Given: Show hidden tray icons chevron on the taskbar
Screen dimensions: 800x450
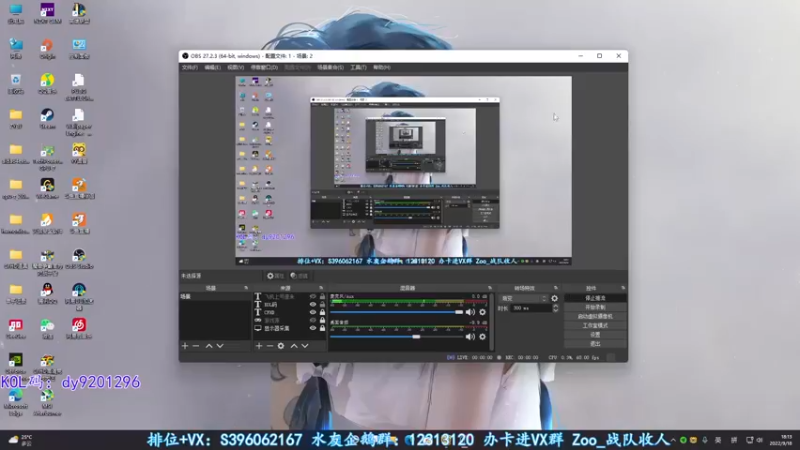Looking at the screenshot, I should [x=673, y=440].
